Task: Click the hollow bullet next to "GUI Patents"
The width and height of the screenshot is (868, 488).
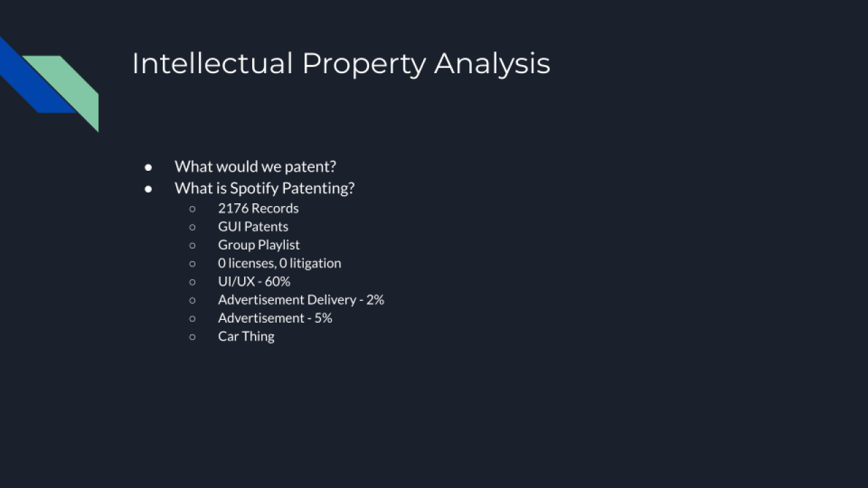Action: pyautogui.click(x=193, y=227)
